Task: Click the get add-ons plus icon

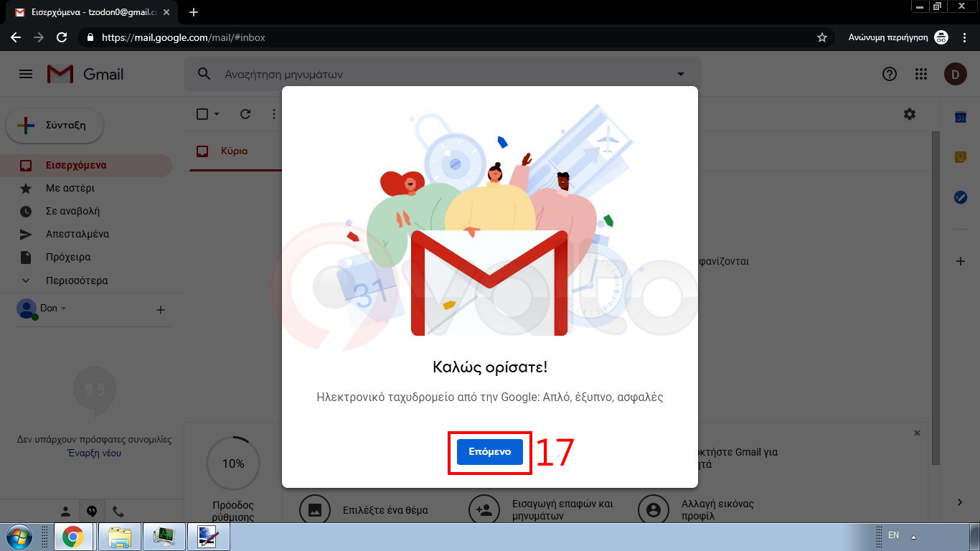Action: (x=961, y=262)
